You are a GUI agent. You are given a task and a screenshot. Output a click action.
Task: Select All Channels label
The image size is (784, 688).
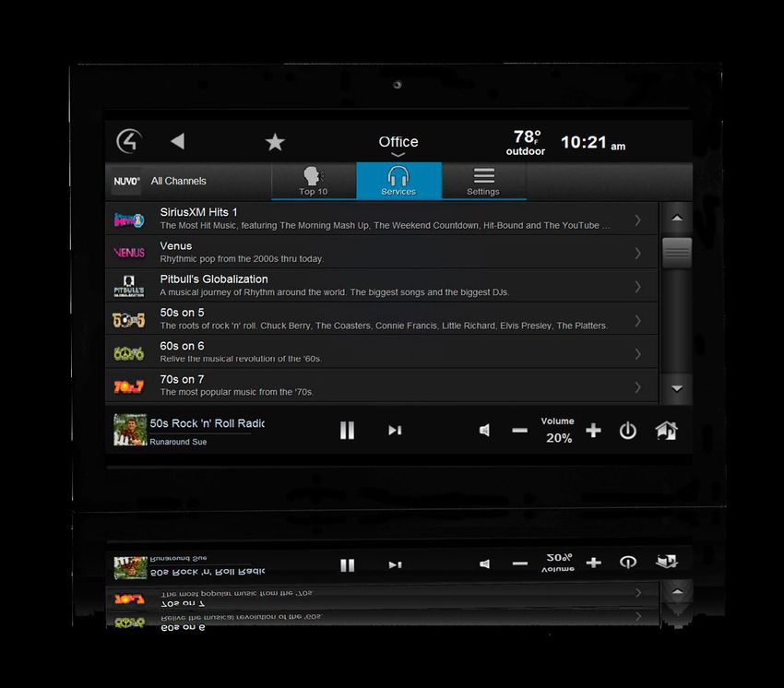click(179, 181)
